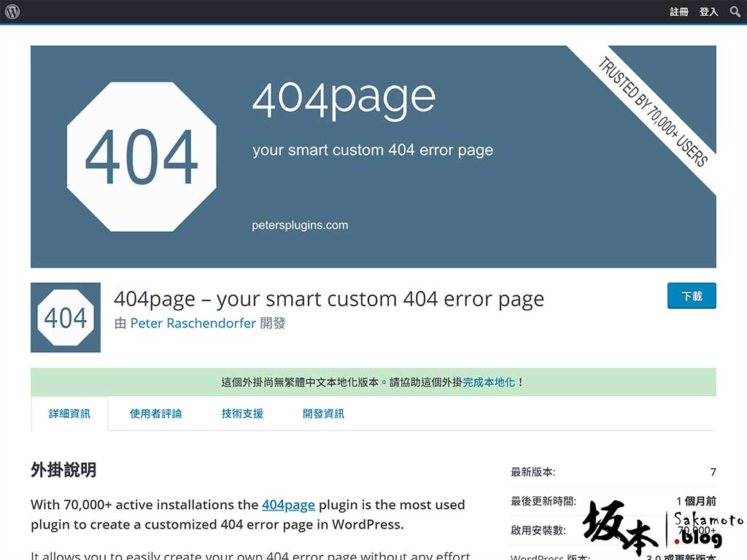The height and width of the screenshot is (560, 747).
Task: Click the 啟用安裝數 label
Action: tap(538, 530)
